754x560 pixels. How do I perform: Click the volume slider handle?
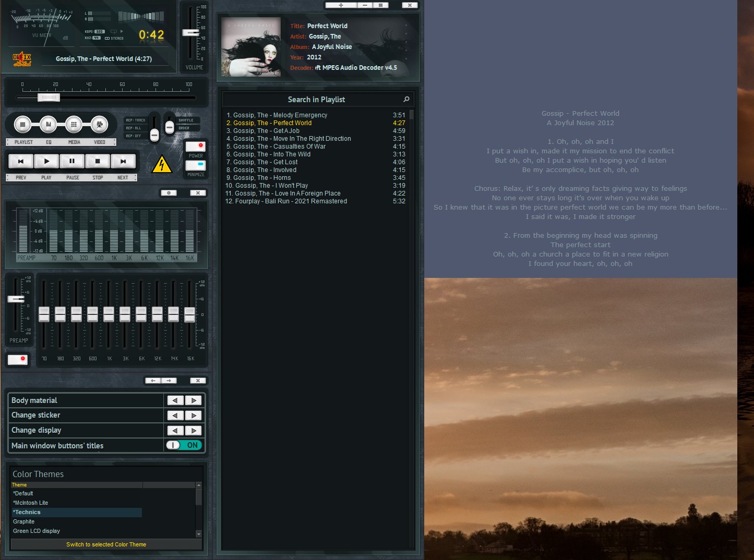pyautogui.click(x=191, y=32)
